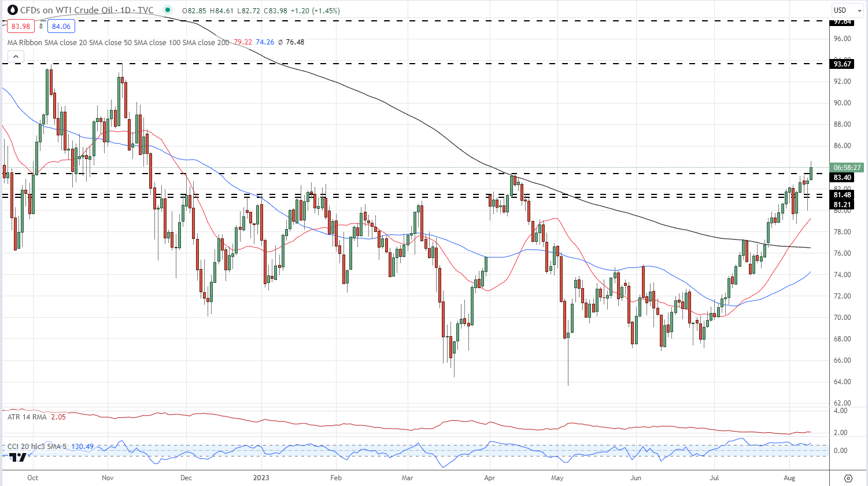Viewport: 868px width, 486px height.
Task: Click the 0.00 label on CCI scale
Action: pos(840,451)
